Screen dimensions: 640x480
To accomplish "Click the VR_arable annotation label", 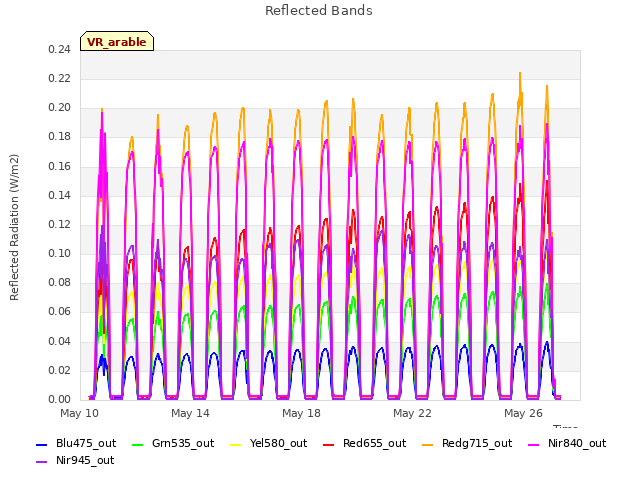I will coord(117,41).
